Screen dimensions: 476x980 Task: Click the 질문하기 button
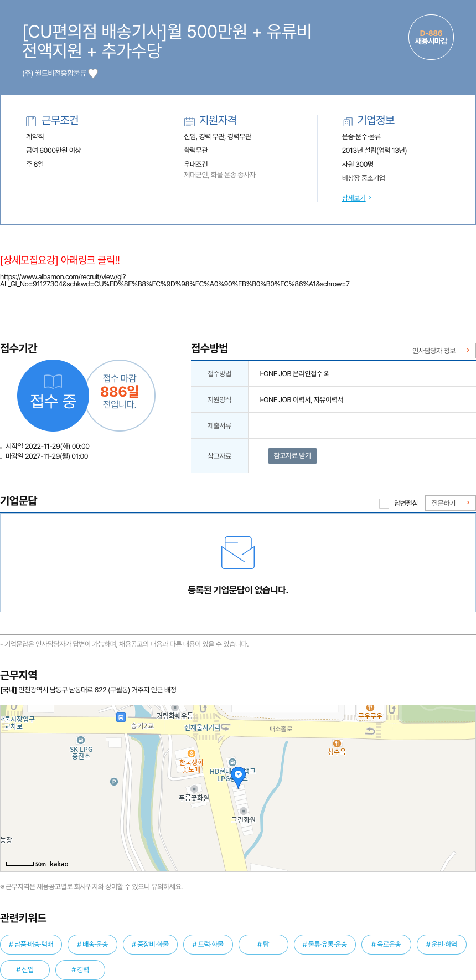click(450, 502)
